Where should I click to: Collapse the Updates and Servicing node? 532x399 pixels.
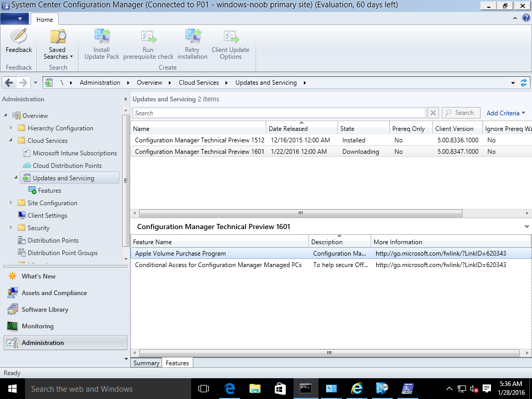click(x=16, y=178)
